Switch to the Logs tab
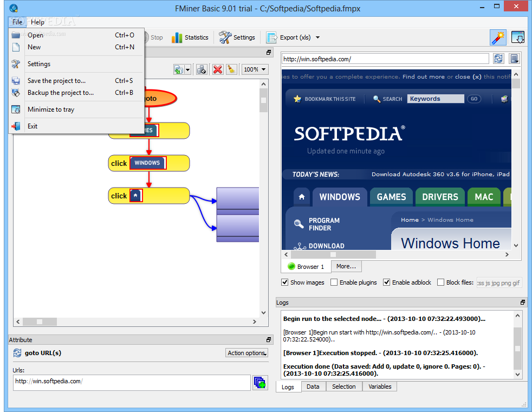 click(x=288, y=387)
